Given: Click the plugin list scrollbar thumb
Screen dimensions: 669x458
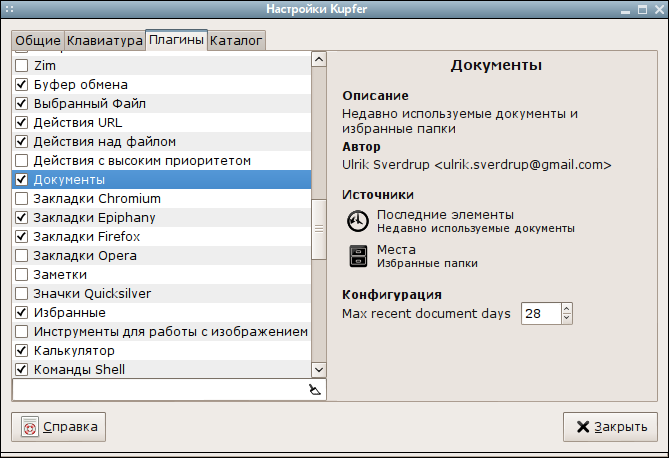Looking at the screenshot, I should (319, 229).
